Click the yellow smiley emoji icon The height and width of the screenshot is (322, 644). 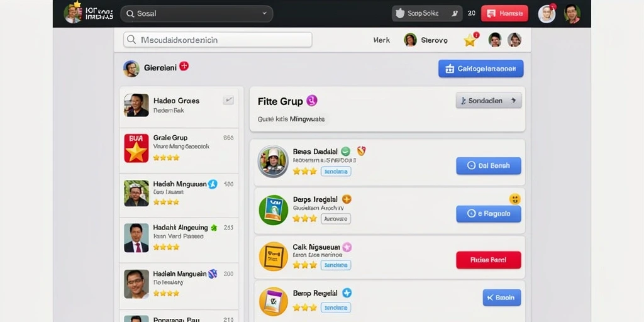(514, 199)
